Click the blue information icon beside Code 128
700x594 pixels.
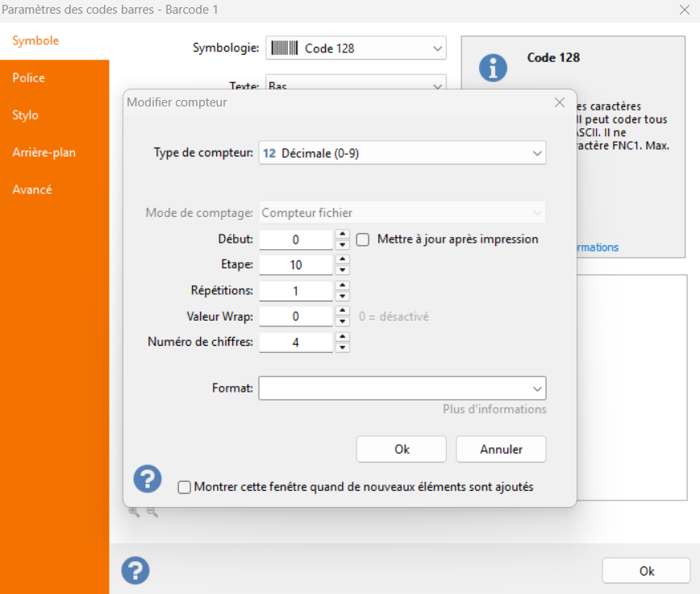coord(493,68)
